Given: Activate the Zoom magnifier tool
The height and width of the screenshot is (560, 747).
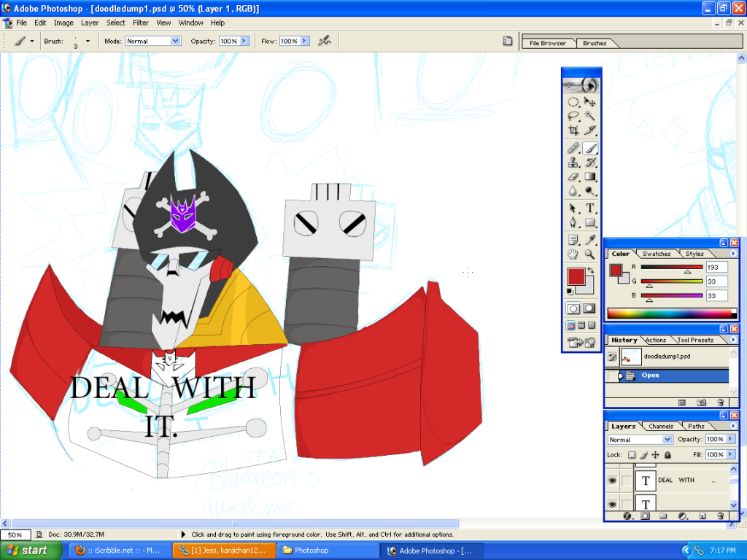Looking at the screenshot, I should pyautogui.click(x=589, y=254).
